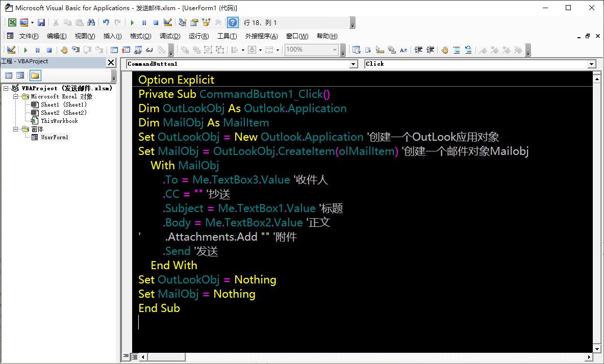Select Sheet1 (Sheet1) in project tree
This screenshot has width=604, height=364.
[x=63, y=105]
